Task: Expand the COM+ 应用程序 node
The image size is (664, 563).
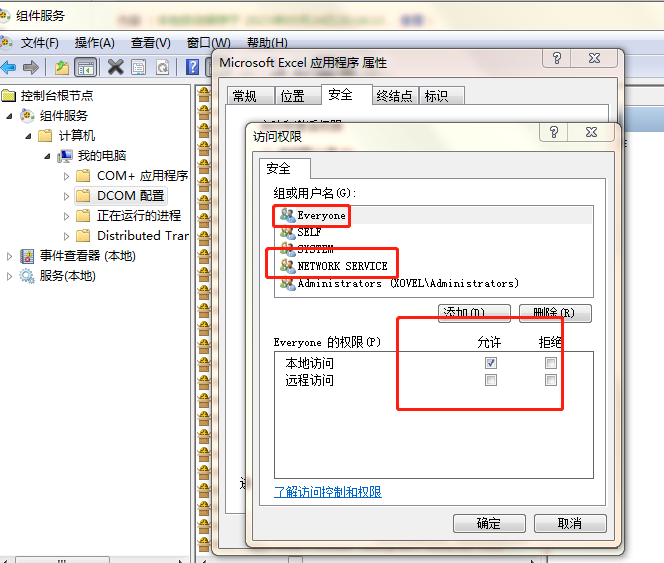Action: (x=66, y=176)
